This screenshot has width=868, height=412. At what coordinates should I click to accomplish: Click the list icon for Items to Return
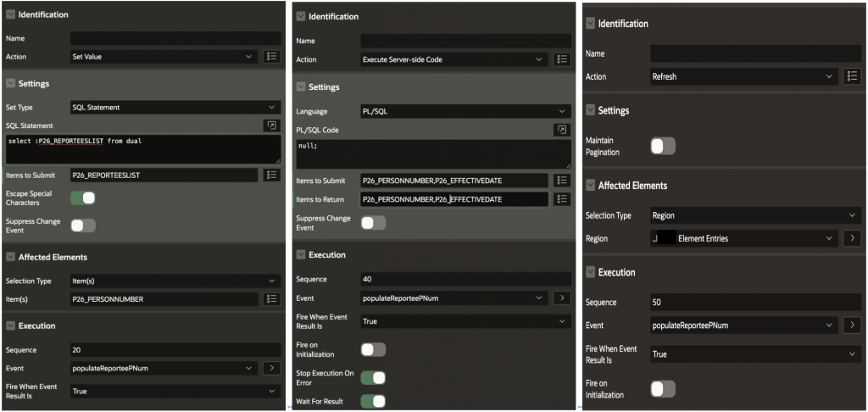click(561, 199)
